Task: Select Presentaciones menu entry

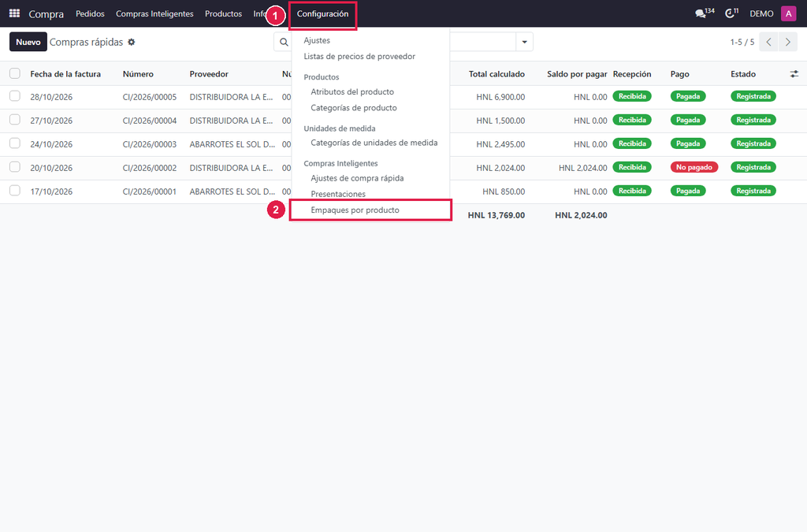Action: (338, 194)
